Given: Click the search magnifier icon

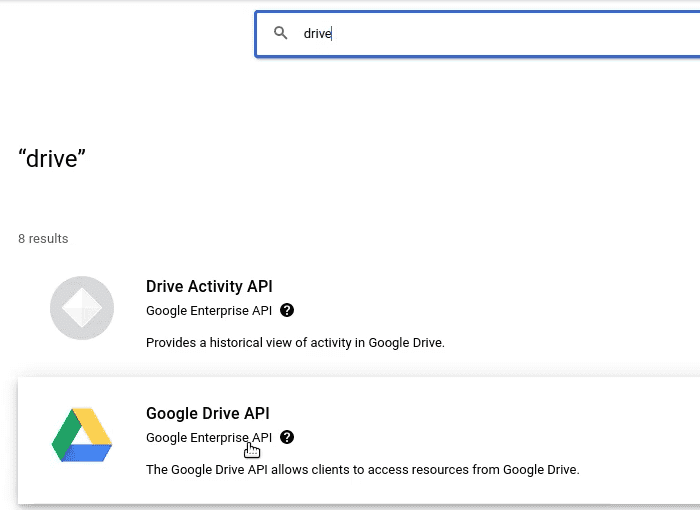Looking at the screenshot, I should tap(280, 33).
